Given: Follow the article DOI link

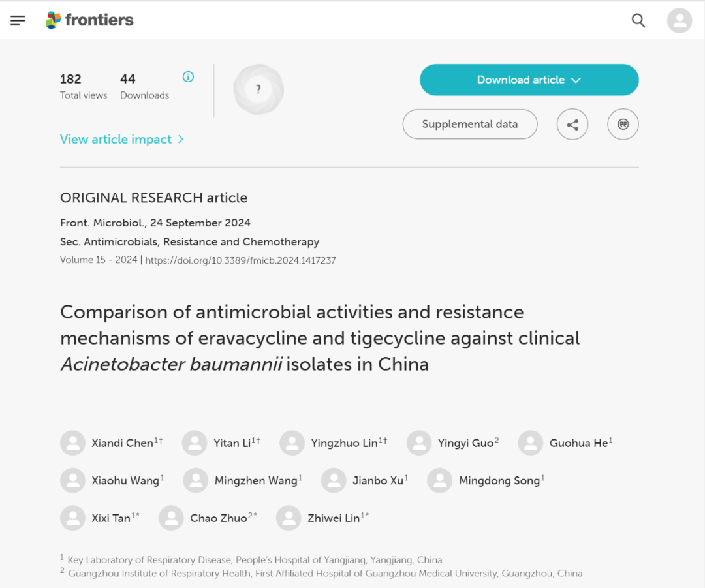Looking at the screenshot, I should pyautogui.click(x=240, y=260).
